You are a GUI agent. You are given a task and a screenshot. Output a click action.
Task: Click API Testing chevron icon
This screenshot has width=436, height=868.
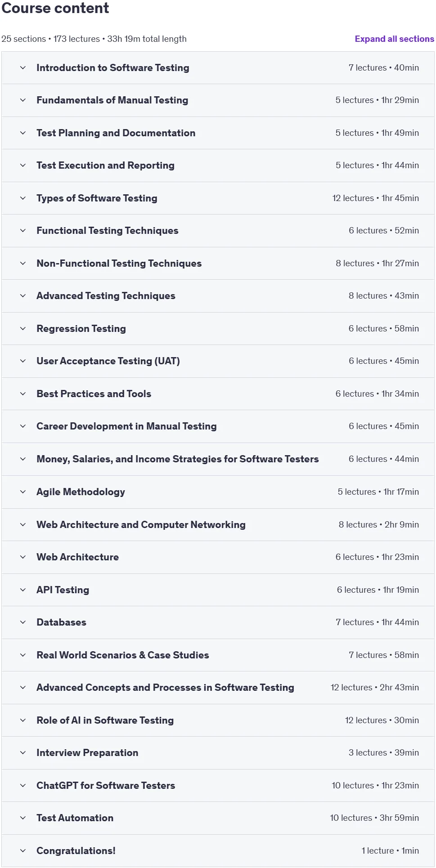click(23, 590)
